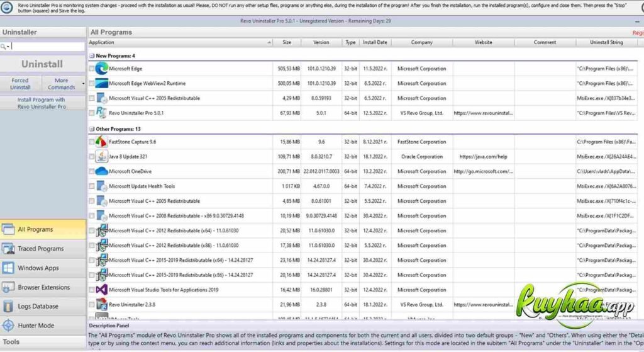The image size is (644, 352).
Task: Select the https://java.com/help website cell
Action: click(x=484, y=157)
